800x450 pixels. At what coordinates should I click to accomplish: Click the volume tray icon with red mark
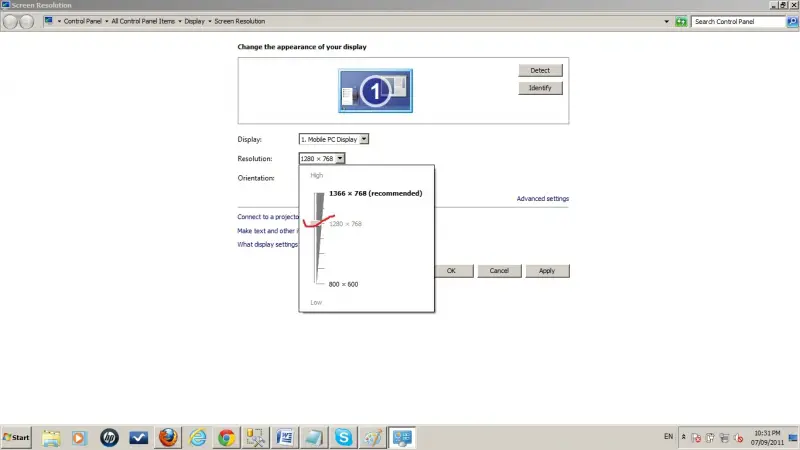(738, 438)
